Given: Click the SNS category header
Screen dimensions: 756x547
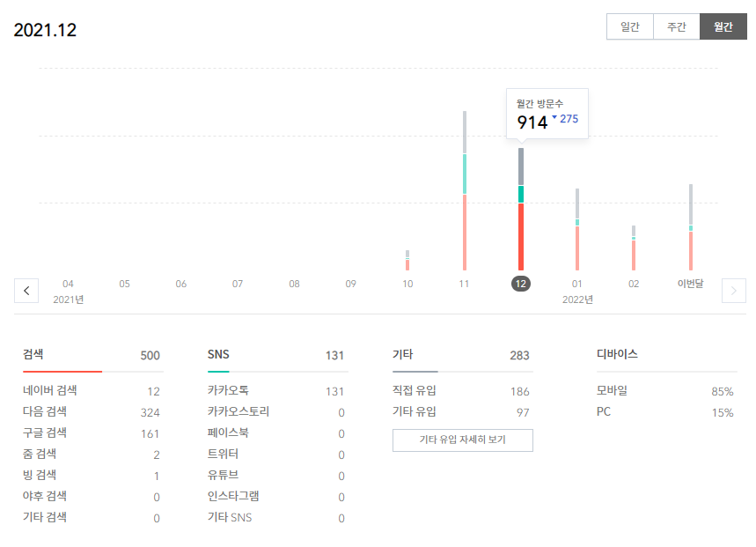Looking at the screenshot, I should point(218,354).
